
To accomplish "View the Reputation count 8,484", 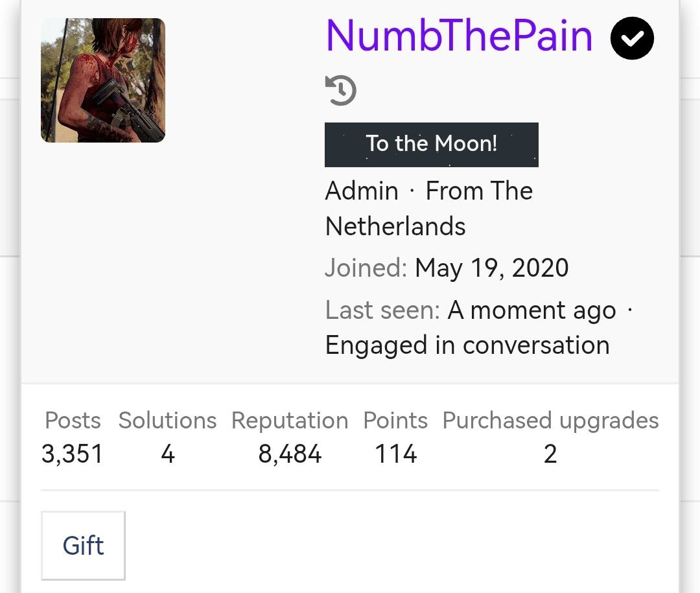I will [x=290, y=454].
